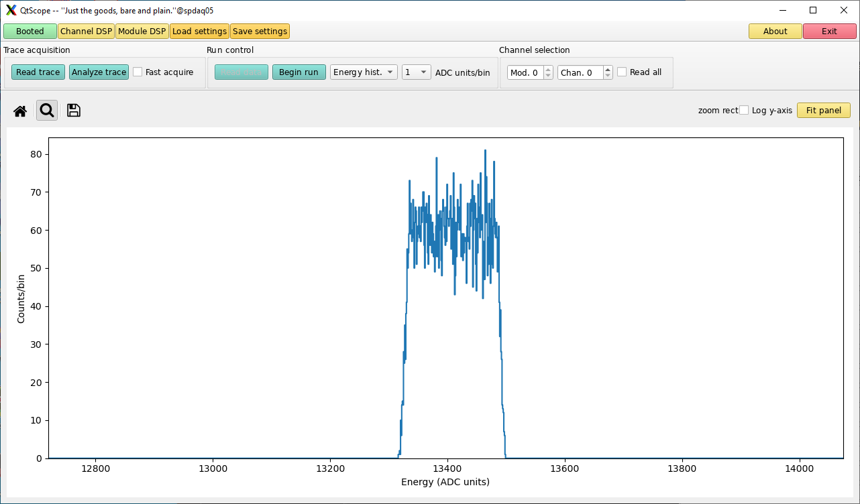
Task: Reset plot view with Home icon
Action: [x=20, y=111]
